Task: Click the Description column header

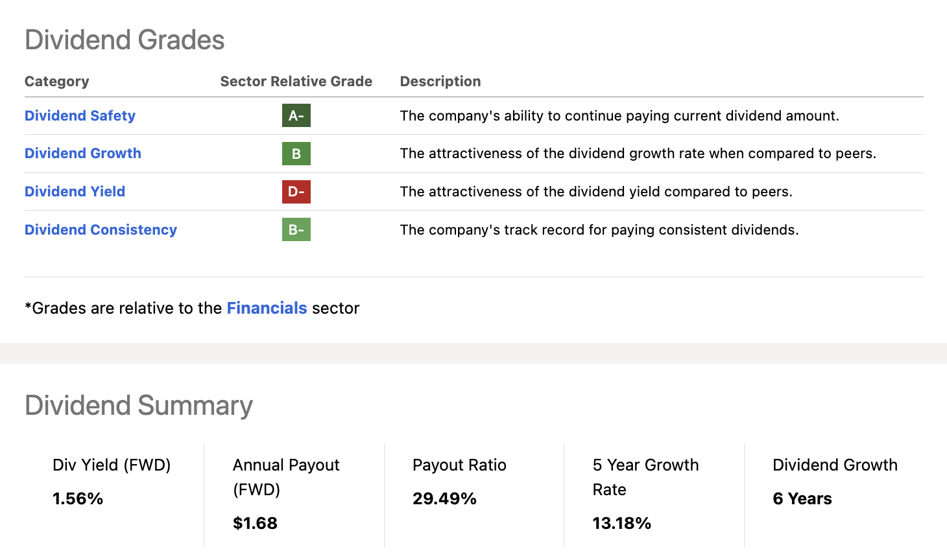Action: (440, 81)
